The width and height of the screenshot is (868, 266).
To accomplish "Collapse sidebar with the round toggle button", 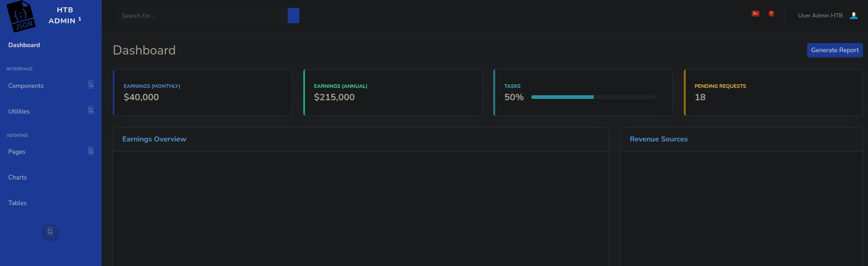I will coord(50,232).
